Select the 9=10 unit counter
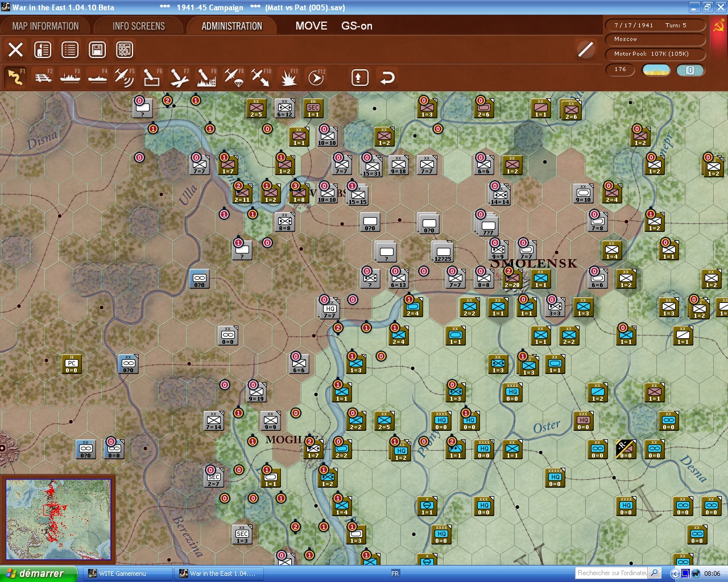This screenshot has height=582, width=728. [x=584, y=194]
